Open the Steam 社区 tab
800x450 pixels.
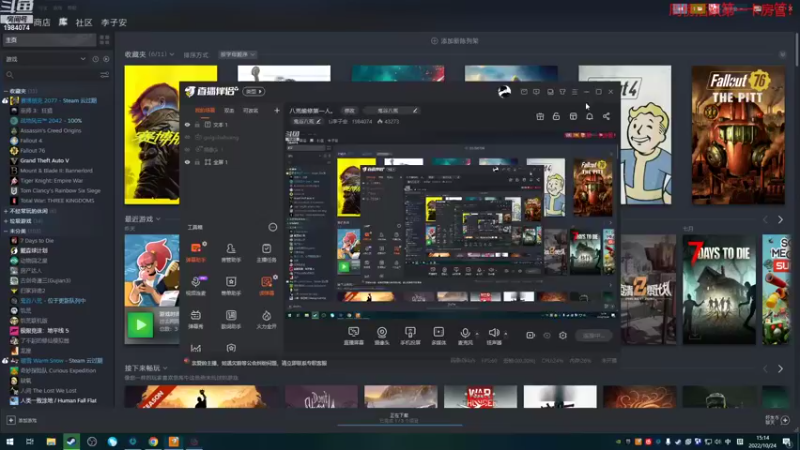pos(84,22)
